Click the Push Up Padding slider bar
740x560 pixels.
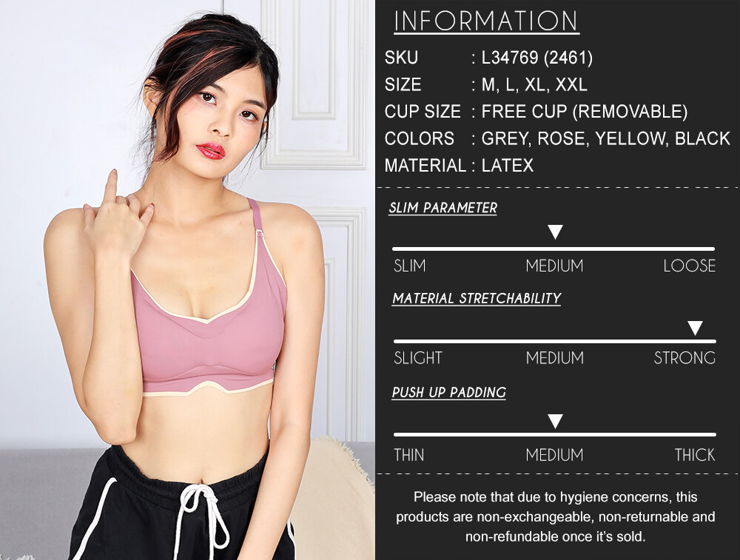[x=555, y=434]
